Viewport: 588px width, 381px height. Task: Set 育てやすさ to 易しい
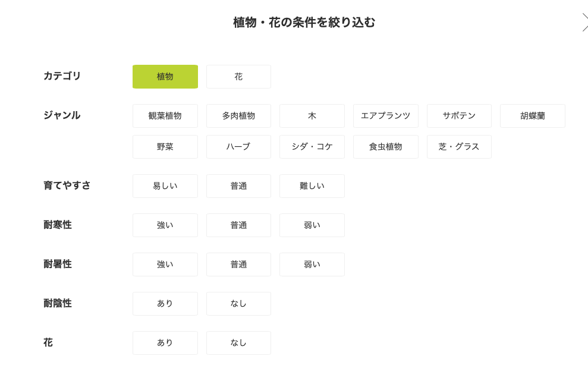click(165, 186)
